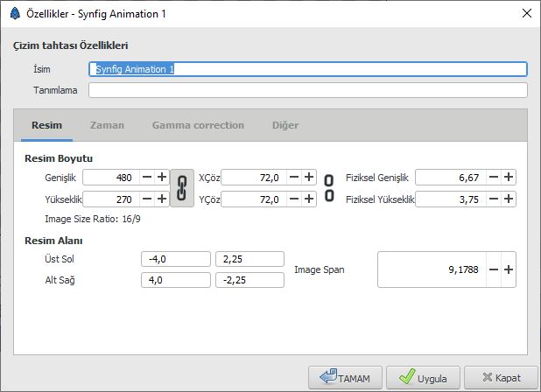This screenshot has width=541, height=392.
Task: Increase Image Span with plus
Action: pos(509,269)
